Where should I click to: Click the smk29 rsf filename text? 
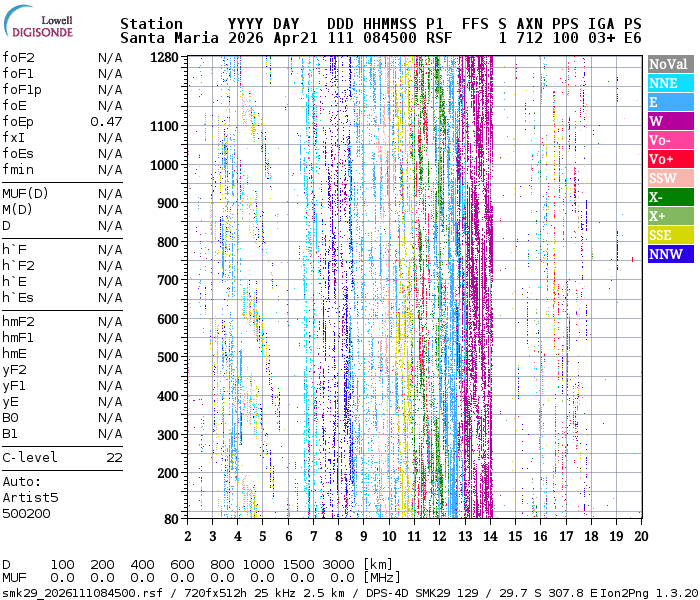tap(83, 593)
